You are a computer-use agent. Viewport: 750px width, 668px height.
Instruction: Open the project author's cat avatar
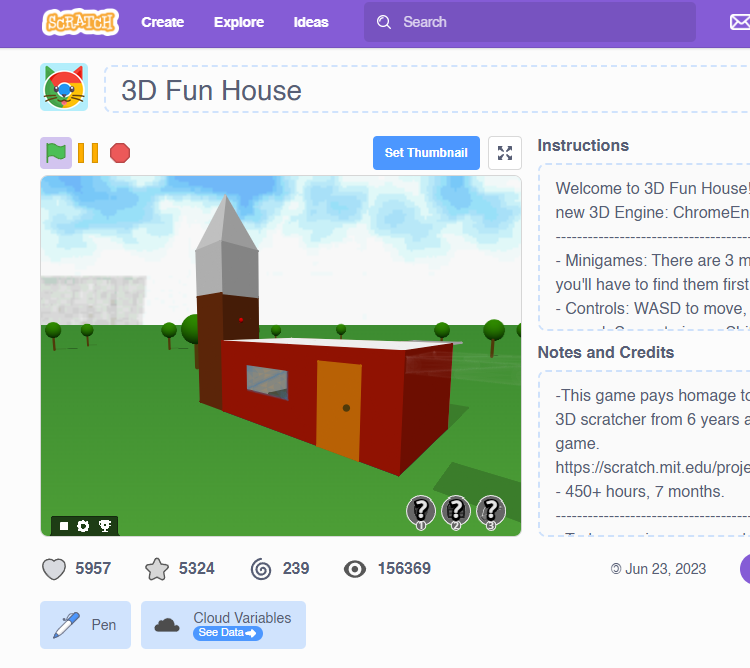pos(64,87)
